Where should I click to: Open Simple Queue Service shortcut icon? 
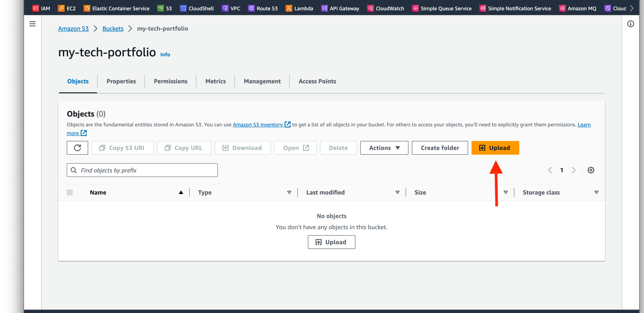tap(415, 8)
